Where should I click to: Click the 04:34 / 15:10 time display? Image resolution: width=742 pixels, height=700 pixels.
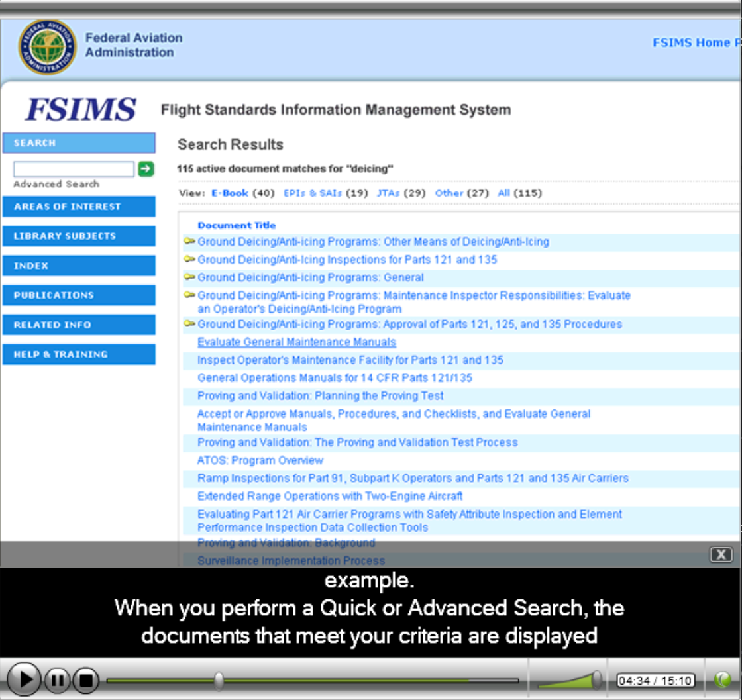pyautogui.click(x=655, y=681)
